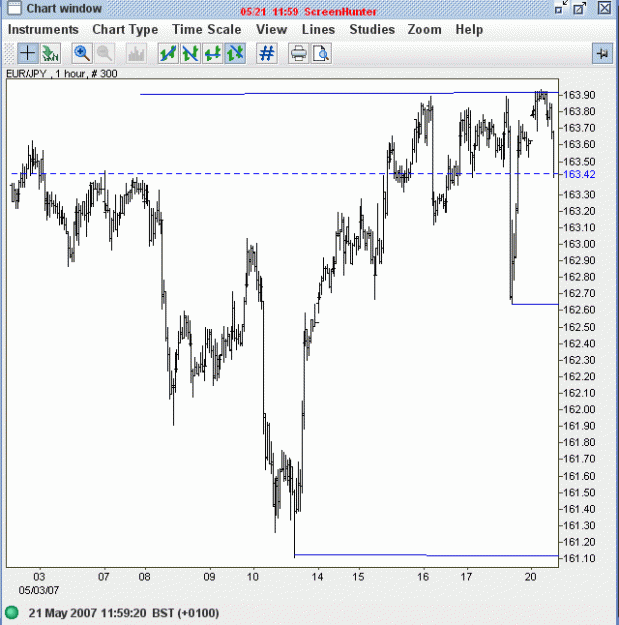
Task: Click the 20 date axis label
Action: coord(530,577)
